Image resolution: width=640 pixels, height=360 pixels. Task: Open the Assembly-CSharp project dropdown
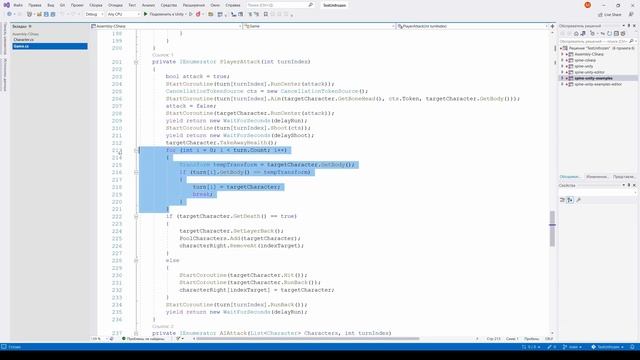click(166, 26)
